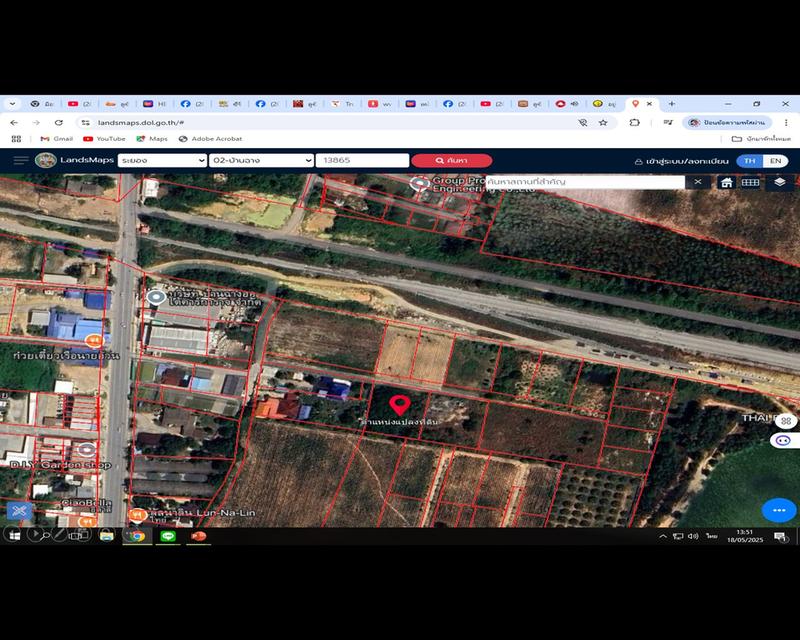Open Chrome from the Windows taskbar

[x=136, y=535]
